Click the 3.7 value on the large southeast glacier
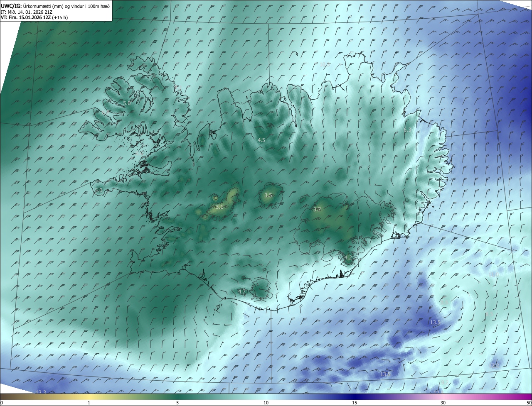The height and width of the screenshot is (406, 532). tap(317, 210)
